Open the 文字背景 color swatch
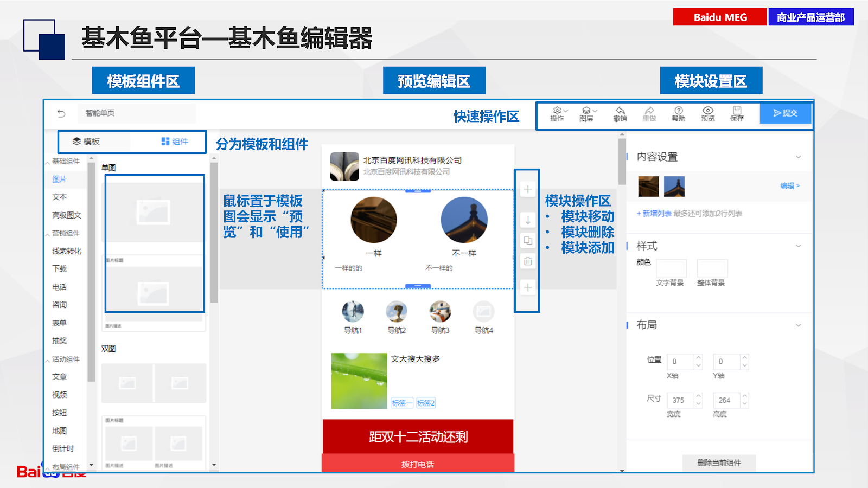868x488 pixels. [671, 268]
